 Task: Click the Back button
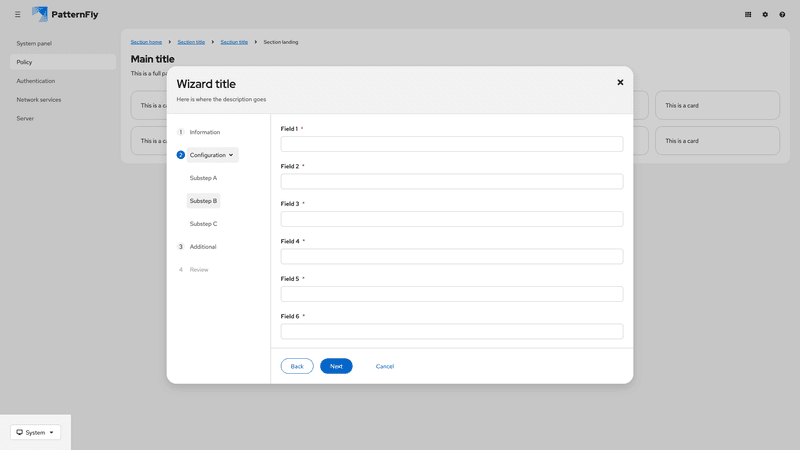pos(297,366)
